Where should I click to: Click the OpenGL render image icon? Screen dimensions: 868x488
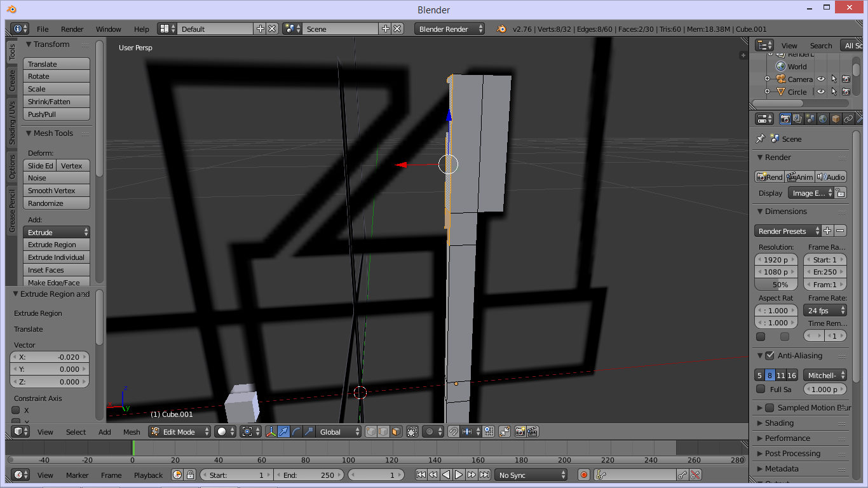click(520, 431)
